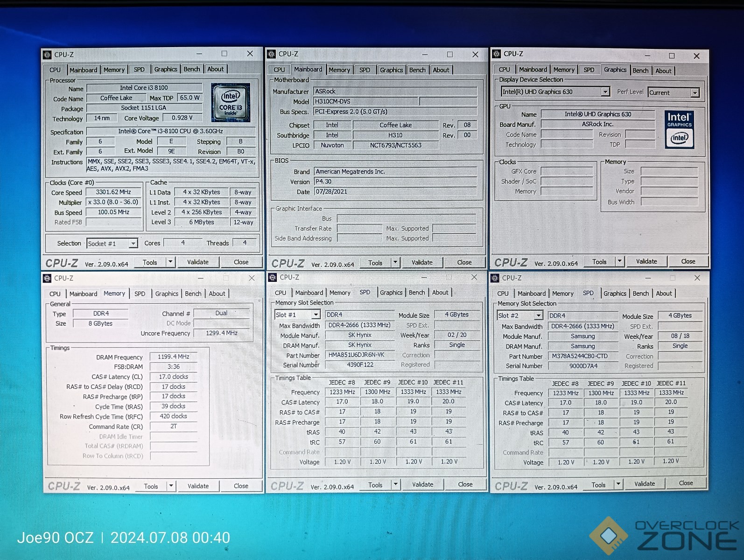Click the Uncore Frequency 1299.4 MHz value
744x560 pixels.
[222, 333]
